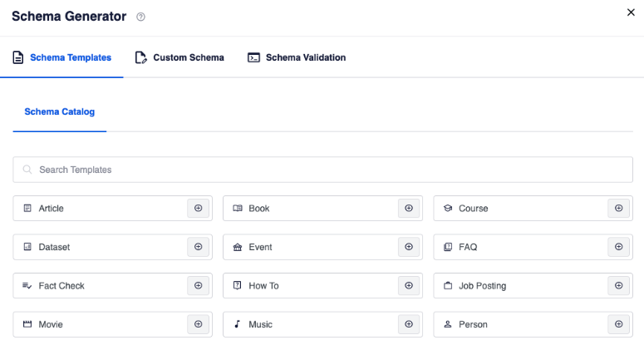
Task: Switch to the Schema Templates tab
Action: pyautogui.click(x=62, y=58)
